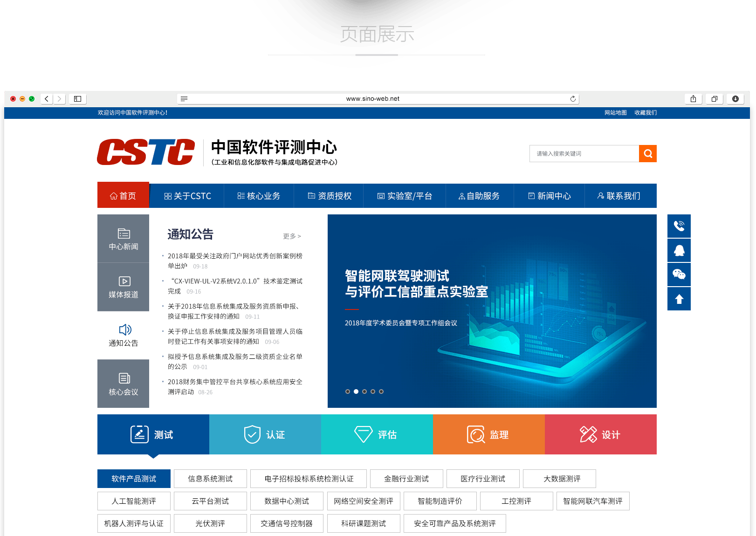Switch to the 认证 service tab
Viewport: 756px width, 536px height.
point(265,435)
